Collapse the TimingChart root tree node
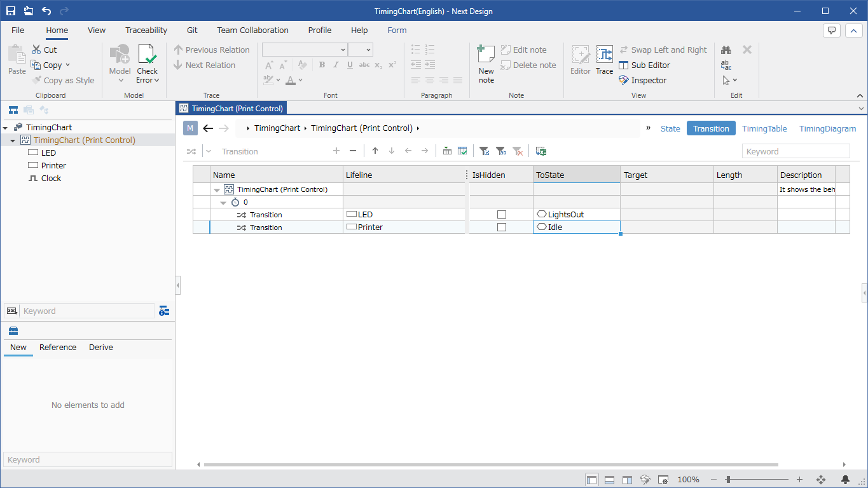This screenshot has height=488, width=868. [x=6, y=128]
